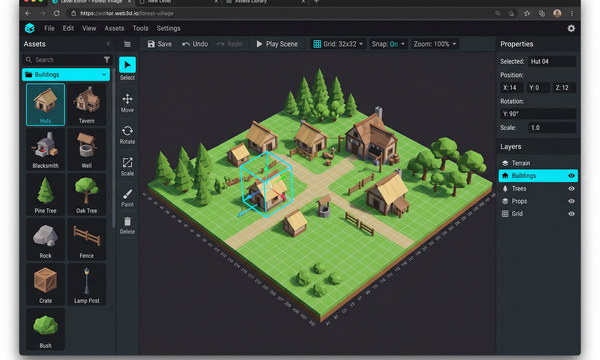
Task: Hide the Props layer
Action: [x=571, y=201]
